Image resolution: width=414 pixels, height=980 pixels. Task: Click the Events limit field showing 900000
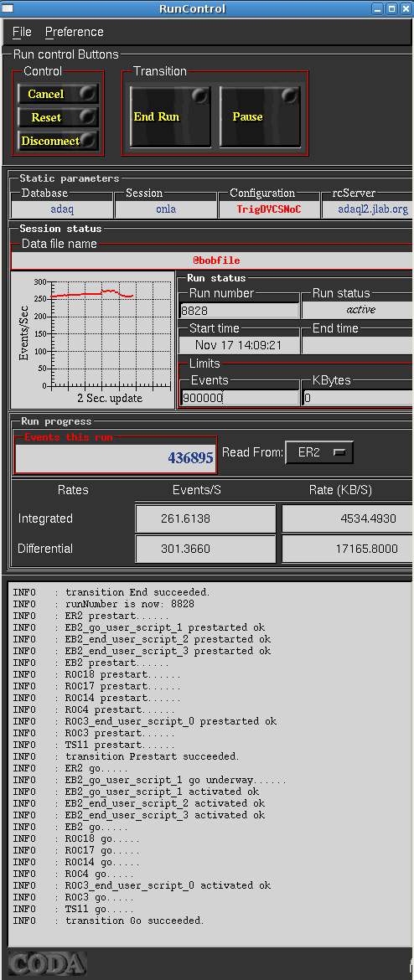click(x=240, y=398)
